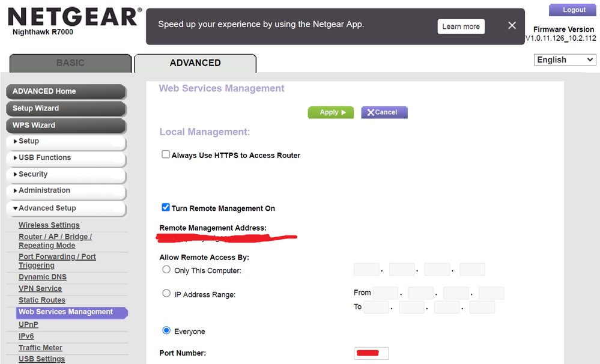Expand the USB Functions section
This screenshot has height=364, width=600.
66,158
